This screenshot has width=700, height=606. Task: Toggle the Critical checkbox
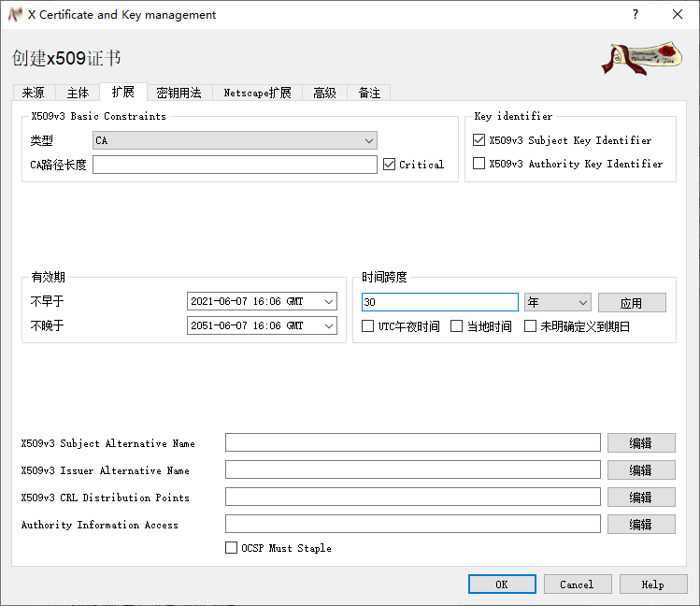pos(390,165)
